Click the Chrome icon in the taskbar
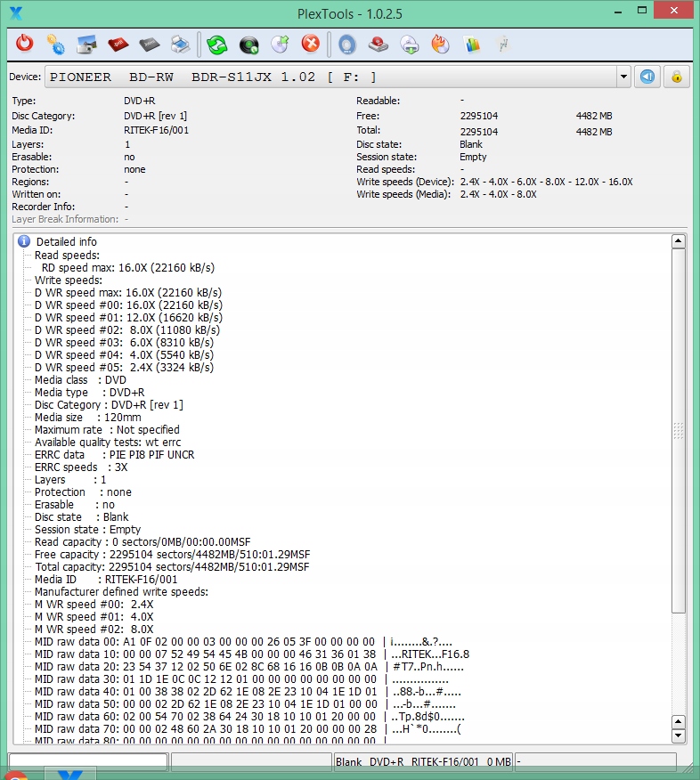The height and width of the screenshot is (780, 700). point(16,776)
